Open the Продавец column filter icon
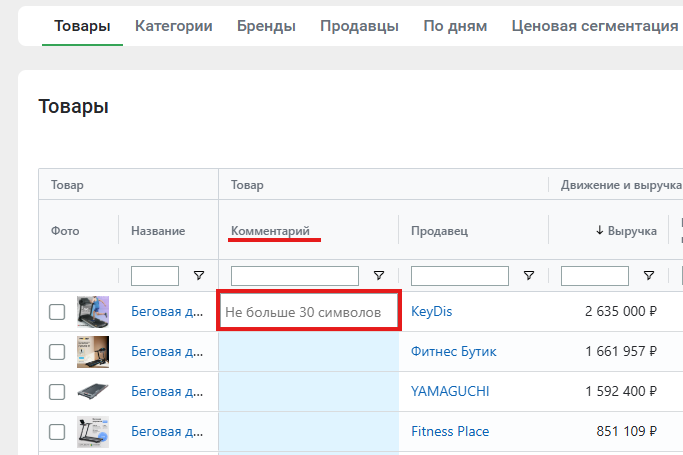683x455 pixels. [529, 275]
